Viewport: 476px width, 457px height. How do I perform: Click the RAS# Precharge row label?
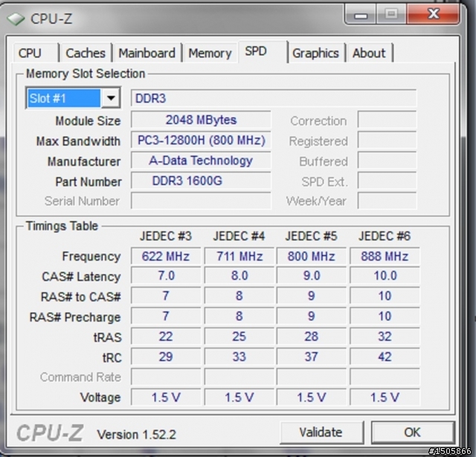coord(75,317)
